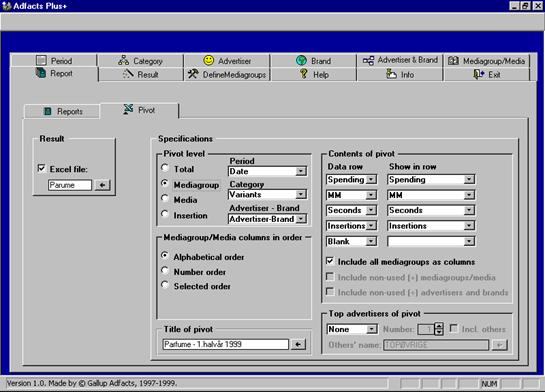Toggle Include all mediagroups as columns
The image size is (545, 392).
pyautogui.click(x=330, y=261)
